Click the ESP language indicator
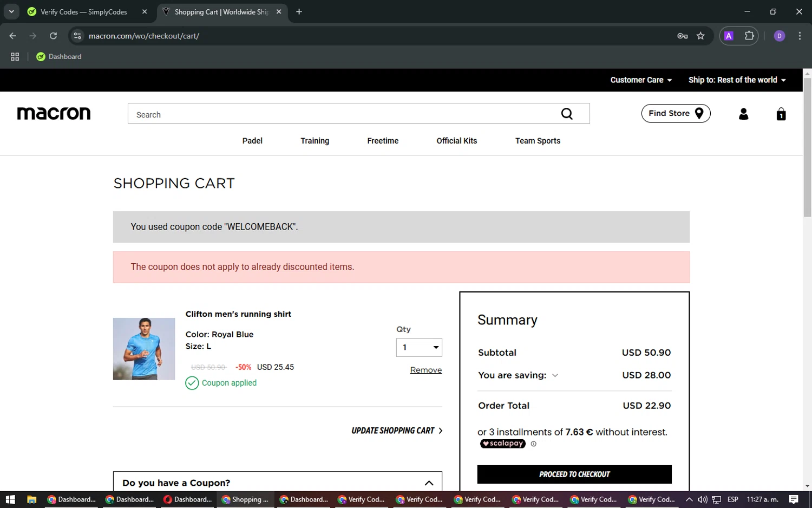The image size is (812, 508). (733, 499)
